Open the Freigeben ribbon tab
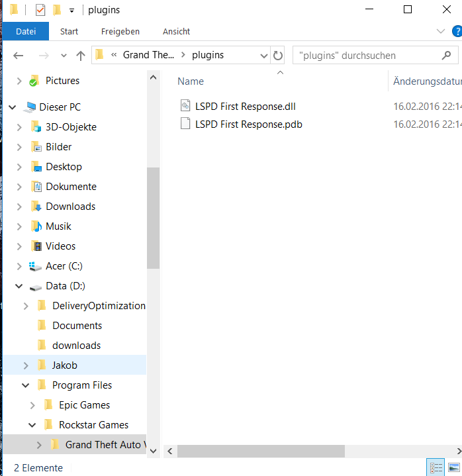The image size is (462, 476). (120, 31)
